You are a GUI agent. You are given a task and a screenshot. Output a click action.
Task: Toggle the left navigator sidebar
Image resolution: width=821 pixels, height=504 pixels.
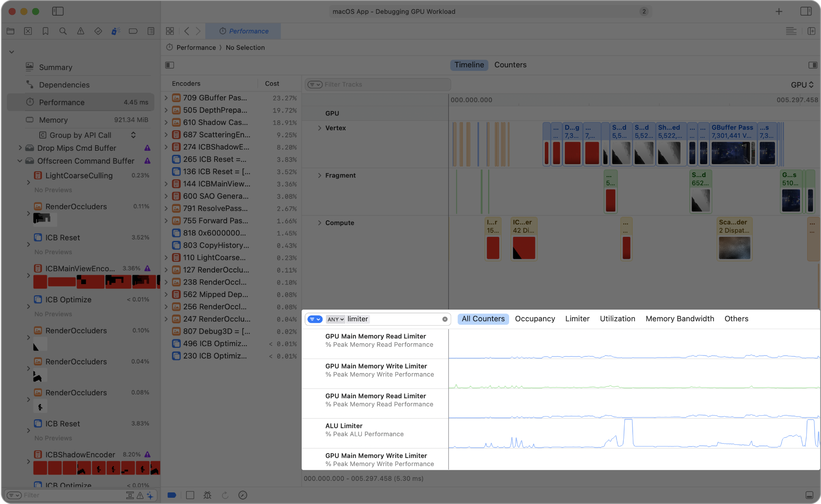pyautogui.click(x=58, y=12)
